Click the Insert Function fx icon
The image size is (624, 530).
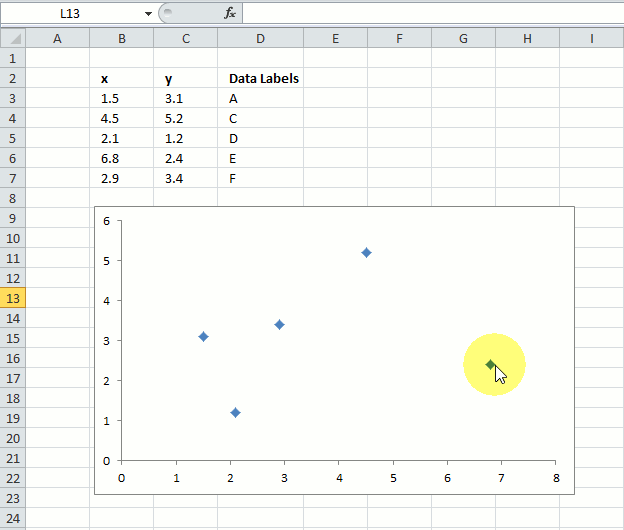pos(229,13)
